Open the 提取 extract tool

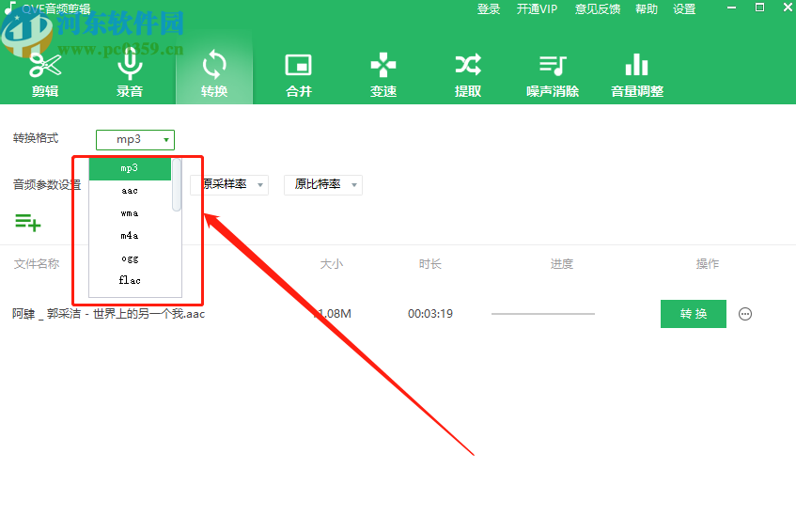tap(468, 75)
